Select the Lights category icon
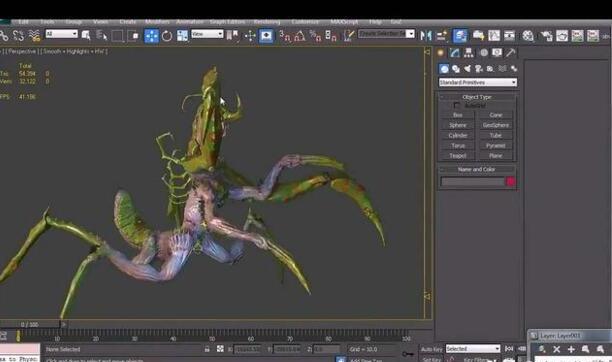Screen dimensions: 612x362 [x=467, y=69]
